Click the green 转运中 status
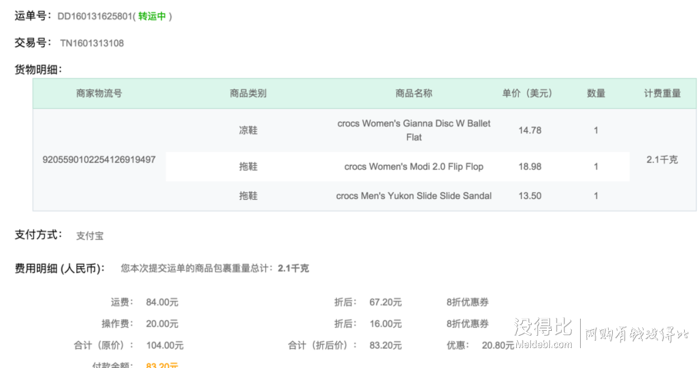Viewport: 700px width, 368px height. point(152,17)
